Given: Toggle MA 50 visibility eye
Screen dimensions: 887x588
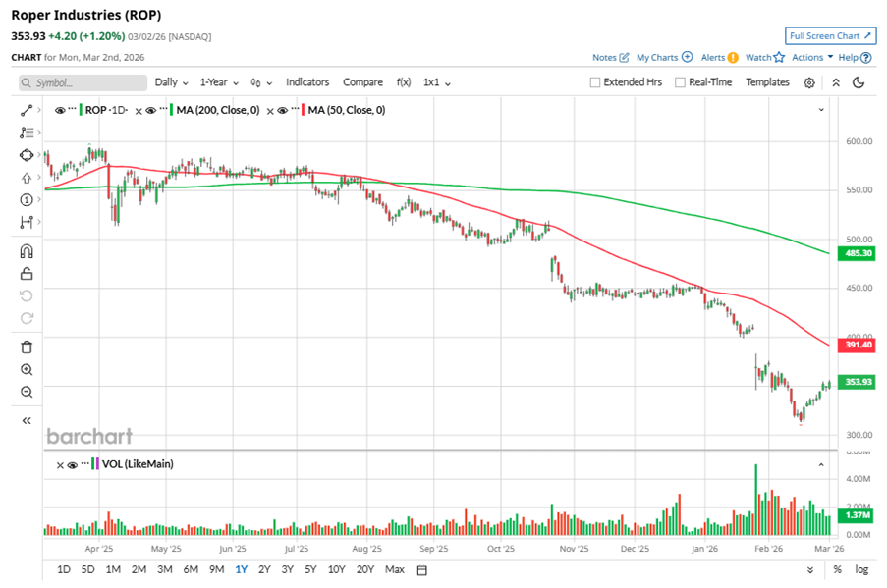Looking at the screenshot, I should click(x=282, y=110).
